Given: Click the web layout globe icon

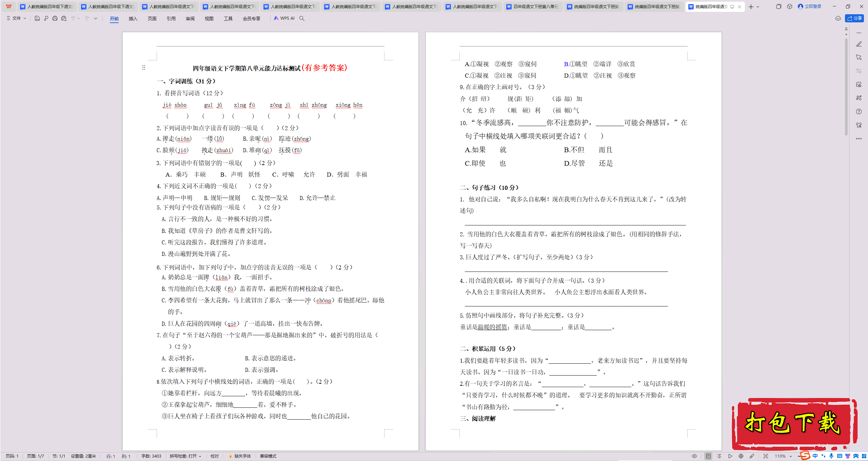Looking at the screenshot, I should [x=741, y=456].
